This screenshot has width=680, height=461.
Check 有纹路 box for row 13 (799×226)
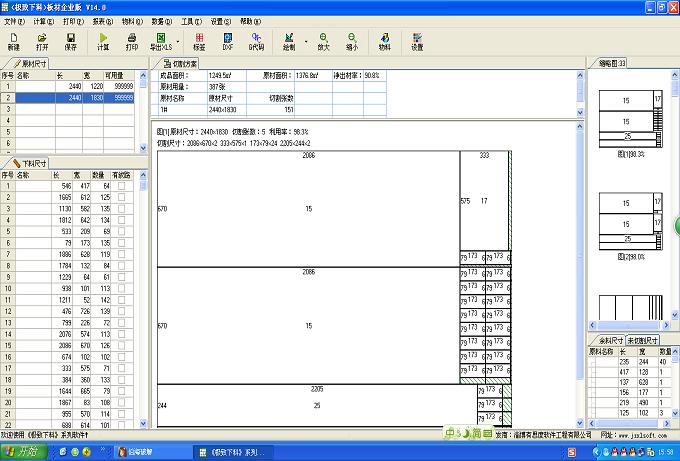pyautogui.click(x=121, y=323)
